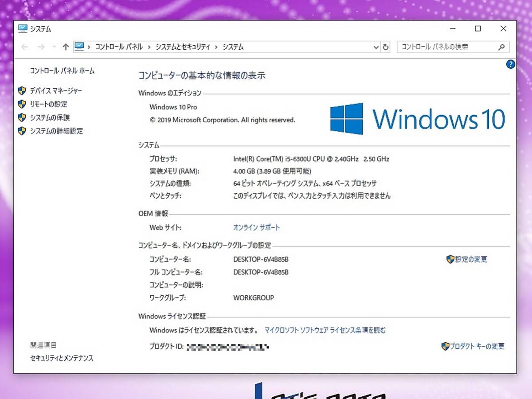The image size is (532, 399).
Task: Open コントロール パネル ホーム link
Action: 62,71
